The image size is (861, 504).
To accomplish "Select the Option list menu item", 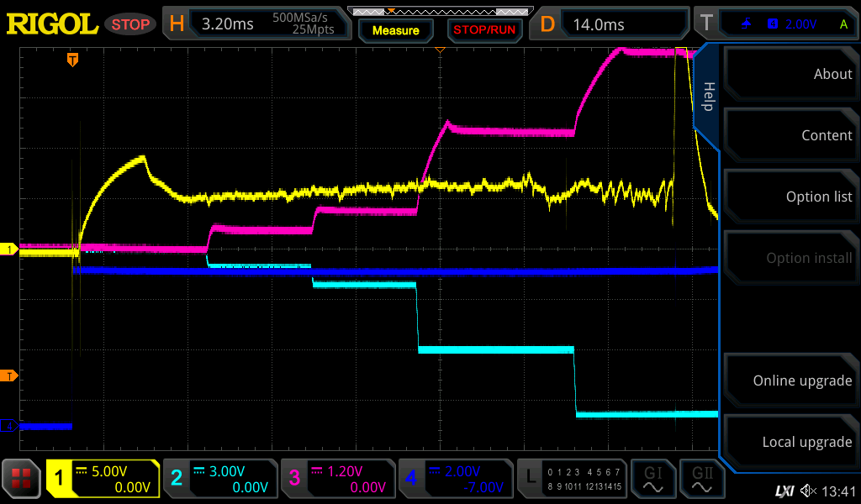I will 789,197.
